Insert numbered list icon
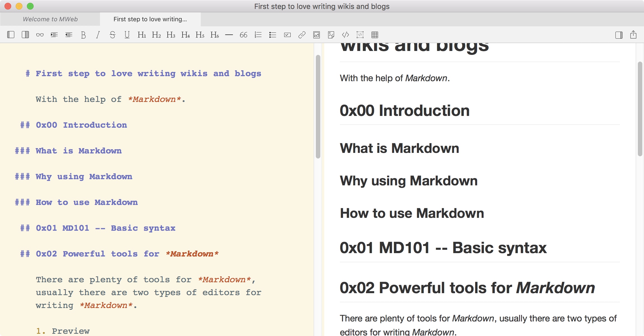 (258, 35)
